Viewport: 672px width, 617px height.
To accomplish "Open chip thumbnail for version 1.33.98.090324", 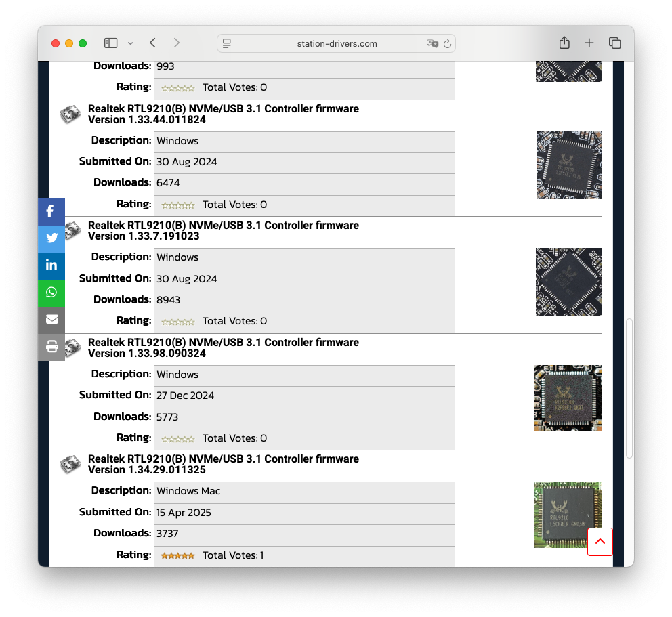I will tap(568, 398).
